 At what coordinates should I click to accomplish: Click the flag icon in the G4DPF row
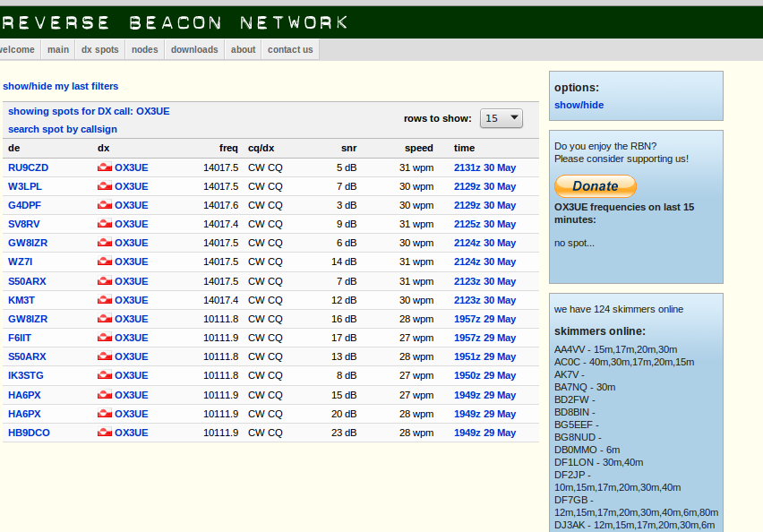105,205
